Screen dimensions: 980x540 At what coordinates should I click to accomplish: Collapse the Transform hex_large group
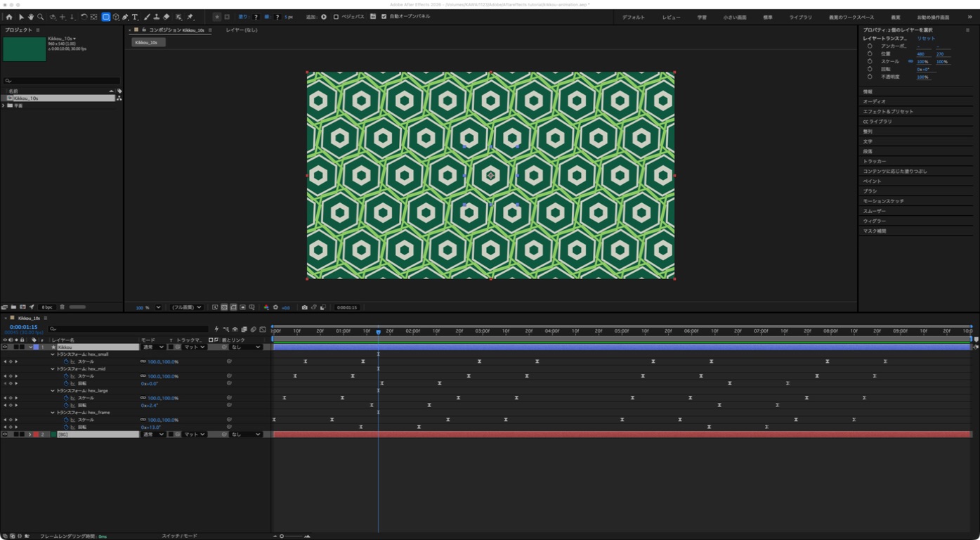pos(53,391)
